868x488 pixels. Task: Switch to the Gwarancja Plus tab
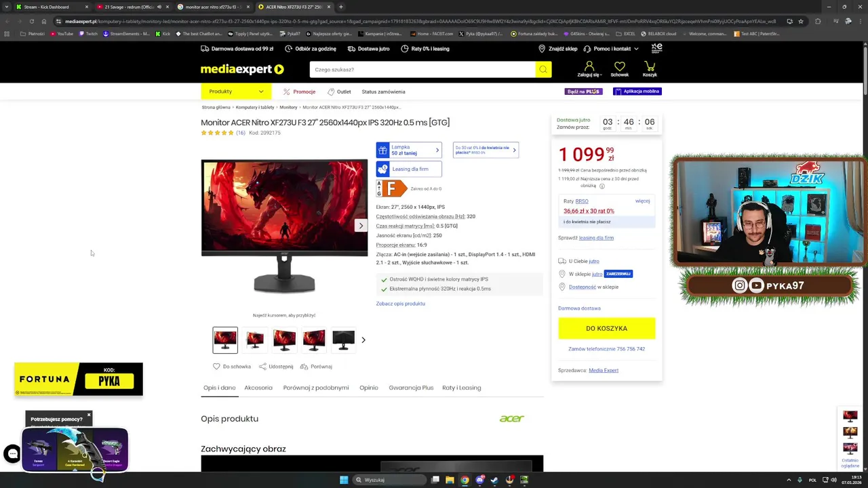tap(411, 388)
